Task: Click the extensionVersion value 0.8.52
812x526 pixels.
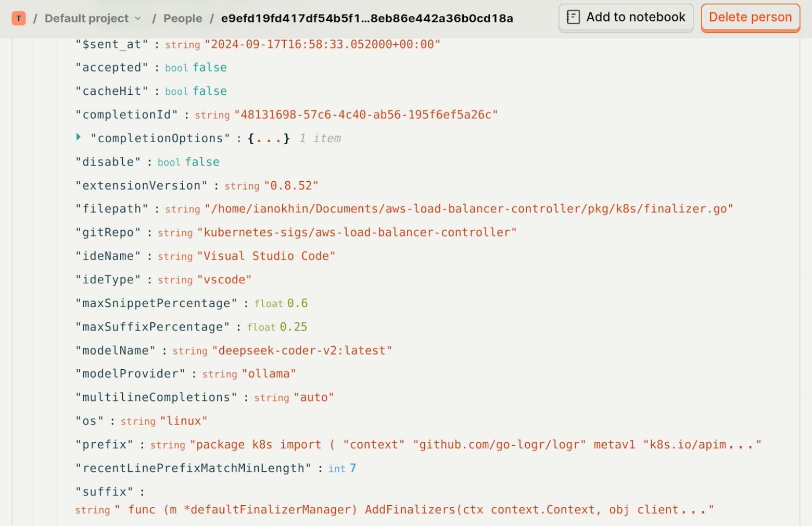Action: tap(291, 186)
